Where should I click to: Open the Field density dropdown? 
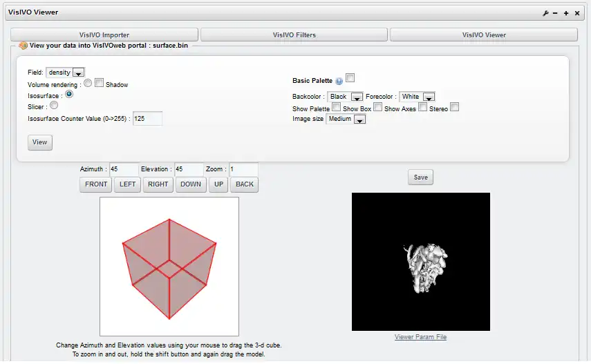(65, 73)
